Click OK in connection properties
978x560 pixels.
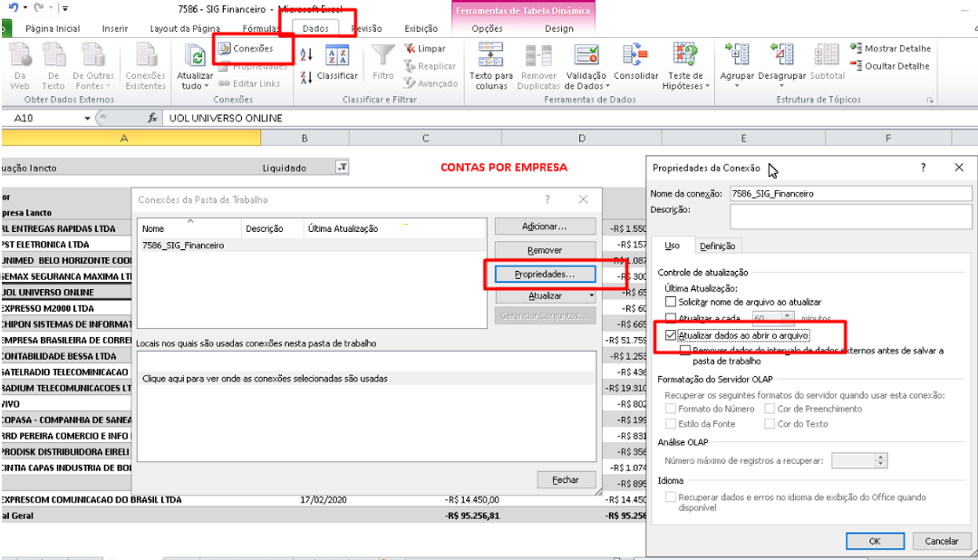click(875, 541)
